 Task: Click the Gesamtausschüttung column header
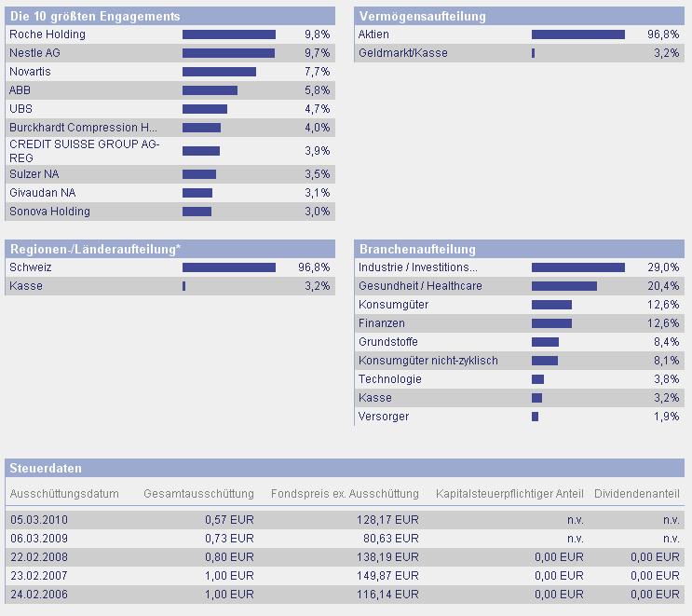198,494
